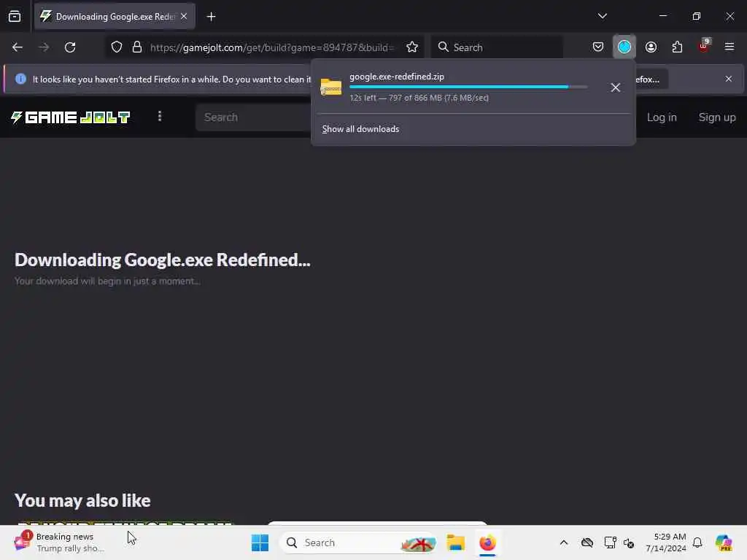747x560 pixels.
Task: Open the display network tray icon
Action: (610, 542)
